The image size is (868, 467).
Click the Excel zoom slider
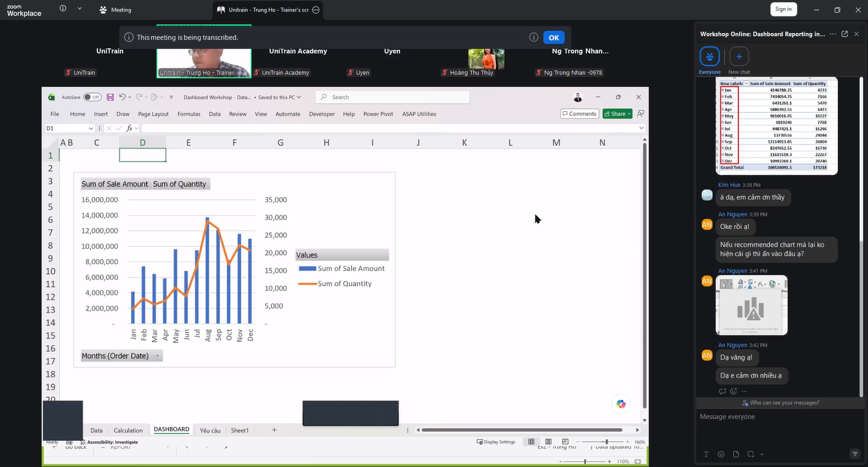coord(606,442)
